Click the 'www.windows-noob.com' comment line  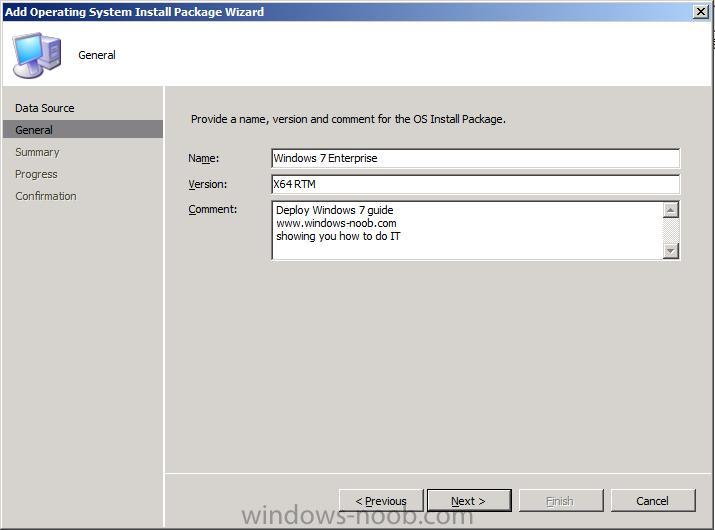[x=336, y=223]
